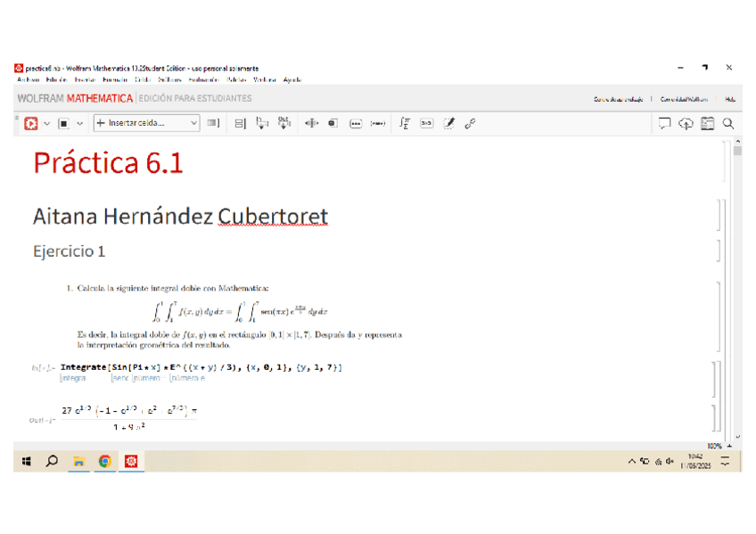This screenshot has width=756, height=534.
Task: Click the Help link at top right
Action: click(x=730, y=99)
